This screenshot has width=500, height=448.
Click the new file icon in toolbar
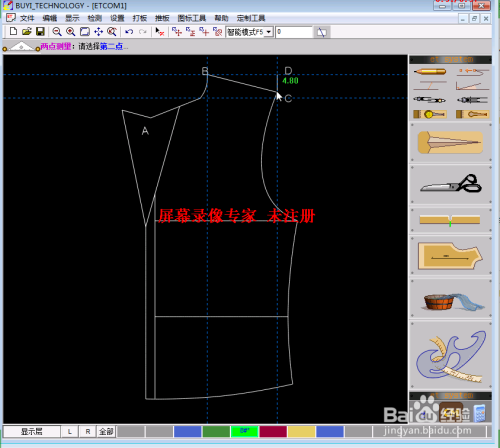[13, 32]
